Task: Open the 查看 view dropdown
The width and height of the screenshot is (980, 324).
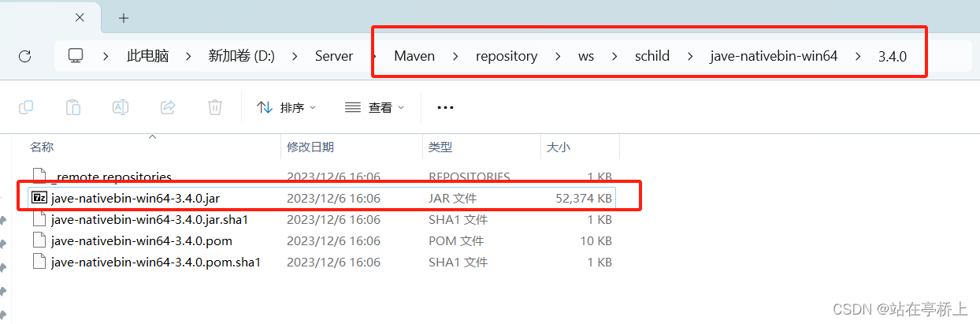Action: 375,107
